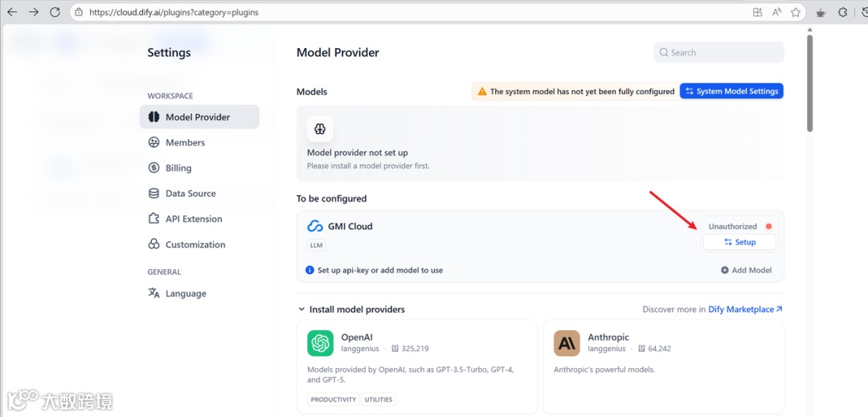868x417 pixels.
Task: Click Setup for GMI Cloud
Action: pyautogui.click(x=739, y=242)
